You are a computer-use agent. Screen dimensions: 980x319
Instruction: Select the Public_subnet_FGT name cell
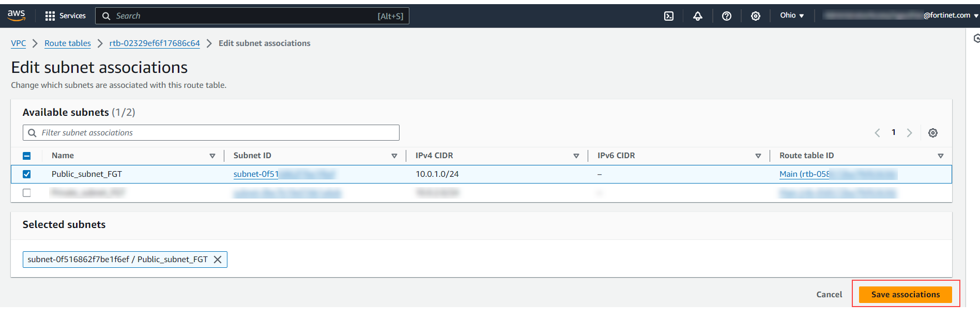point(87,174)
